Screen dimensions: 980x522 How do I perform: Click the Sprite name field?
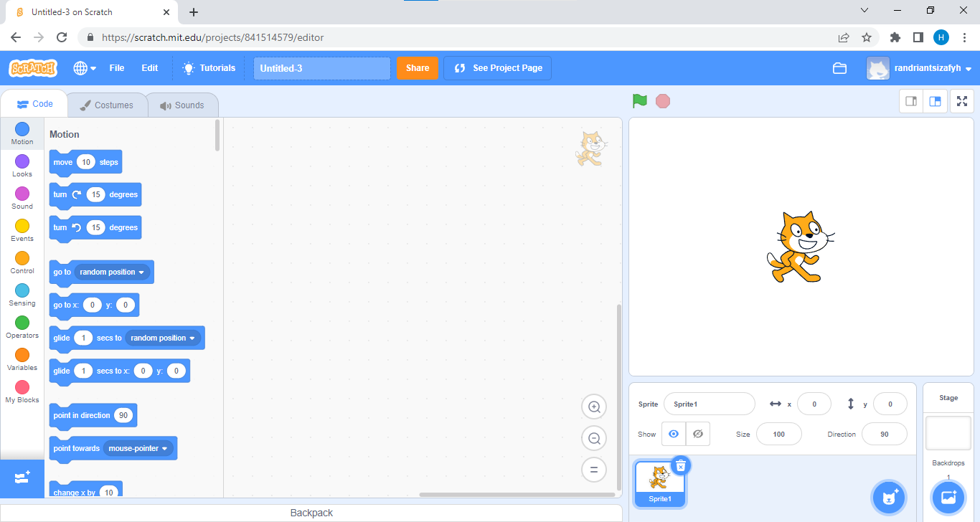710,404
